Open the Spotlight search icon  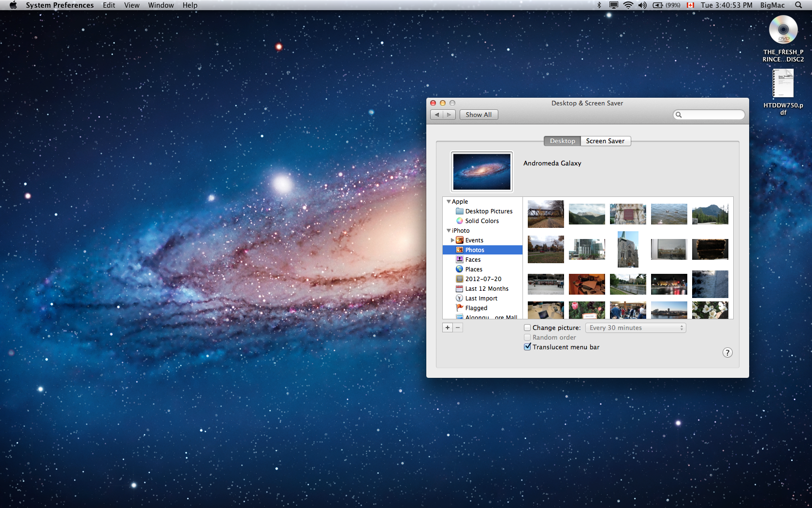[x=798, y=5]
